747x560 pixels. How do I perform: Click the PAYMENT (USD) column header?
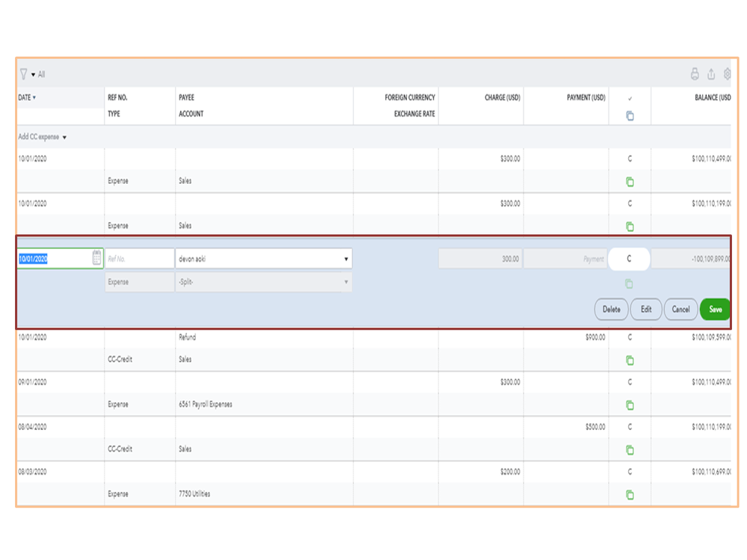click(586, 97)
